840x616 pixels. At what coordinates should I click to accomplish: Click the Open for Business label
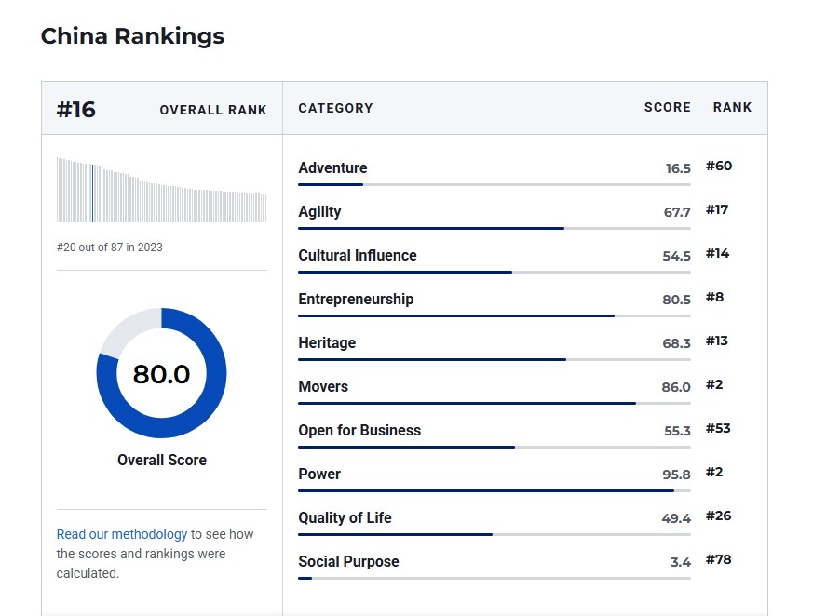359,431
